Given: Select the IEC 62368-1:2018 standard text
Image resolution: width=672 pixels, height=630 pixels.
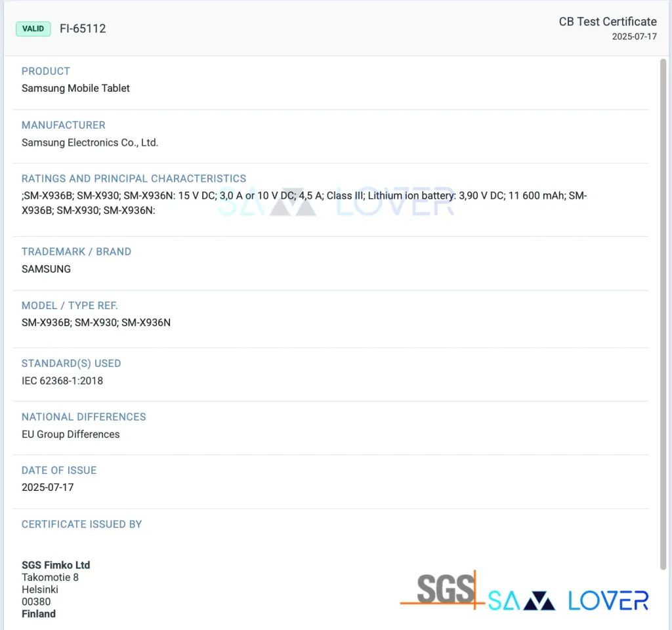Looking at the screenshot, I should tap(62, 381).
